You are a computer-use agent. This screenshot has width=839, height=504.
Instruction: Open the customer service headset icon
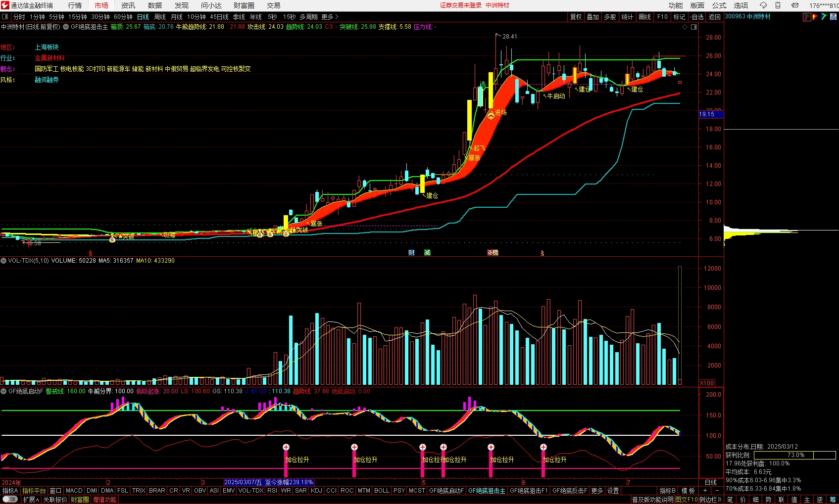[x=763, y=5]
